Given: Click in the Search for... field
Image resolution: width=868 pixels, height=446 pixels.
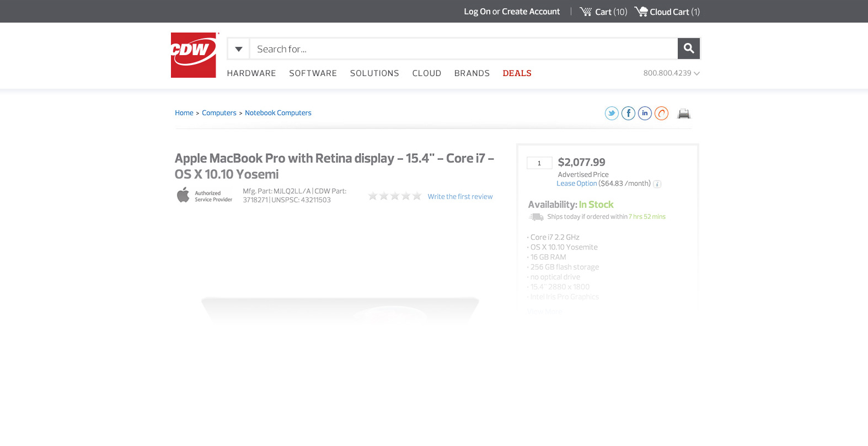Looking at the screenshot, I should tap(463, 49).
